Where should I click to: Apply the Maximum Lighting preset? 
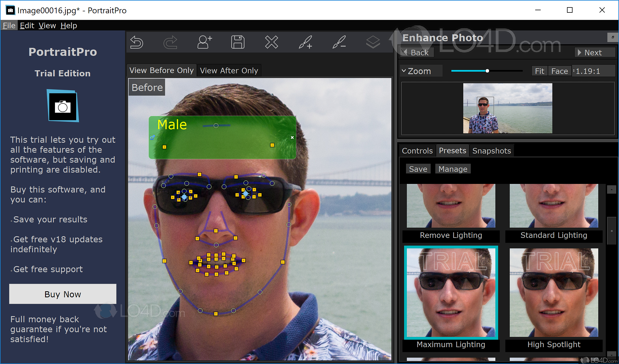[451, 299]
